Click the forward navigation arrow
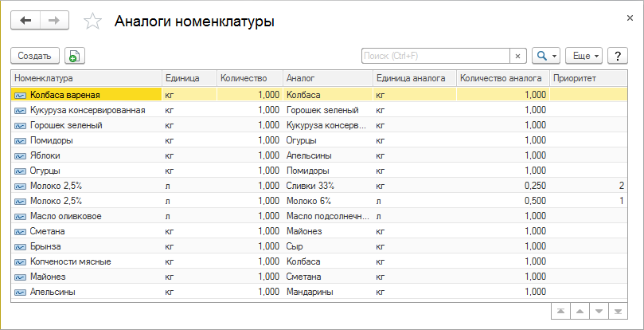Image resolution: width=644 pixels, height=330 pixels. 53,22
